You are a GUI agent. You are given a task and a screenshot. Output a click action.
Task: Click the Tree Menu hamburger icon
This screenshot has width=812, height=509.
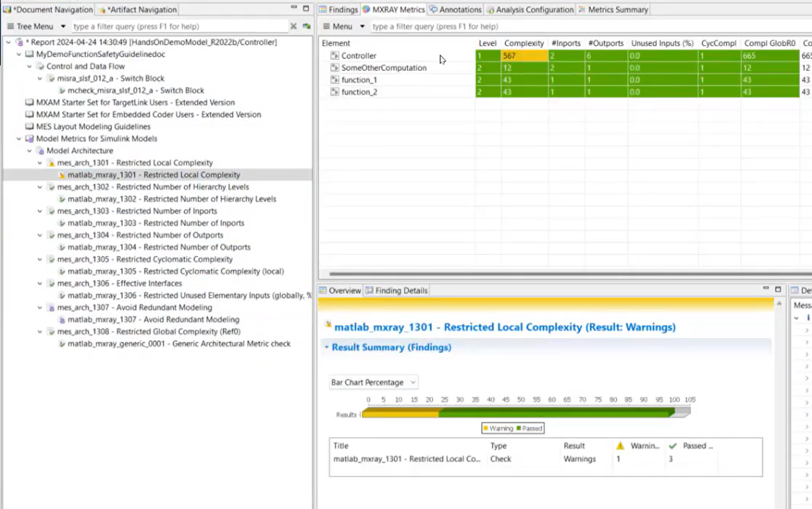[10, 26]
